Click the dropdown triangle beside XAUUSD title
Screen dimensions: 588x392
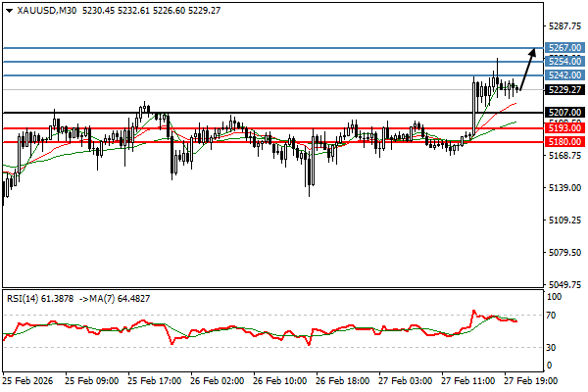8,9
